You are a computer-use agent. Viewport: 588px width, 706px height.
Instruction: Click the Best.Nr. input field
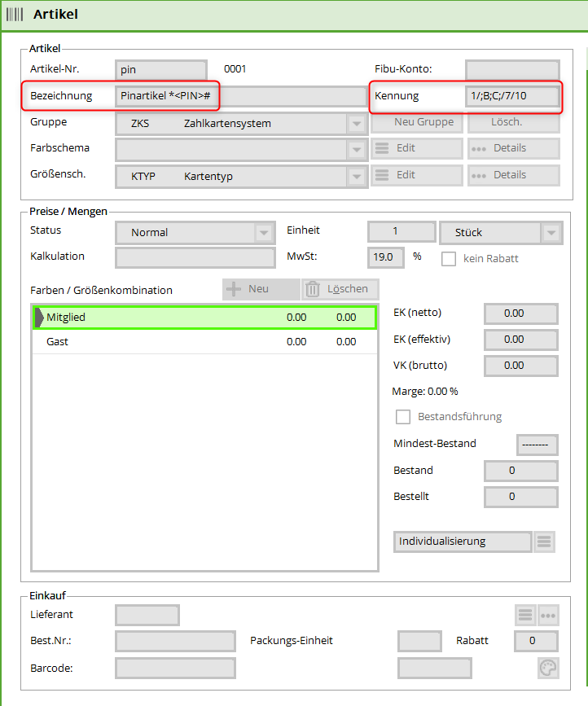(175, 641)
